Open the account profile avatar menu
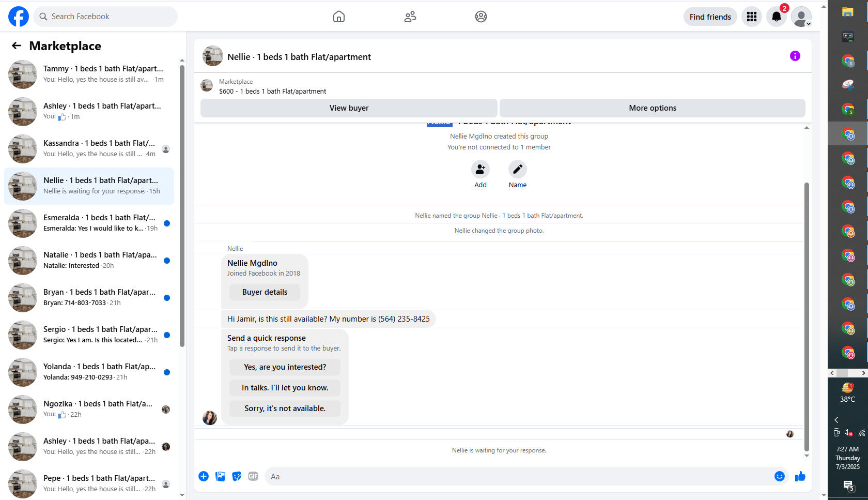 pyautogui.click(x=801, y=17)
